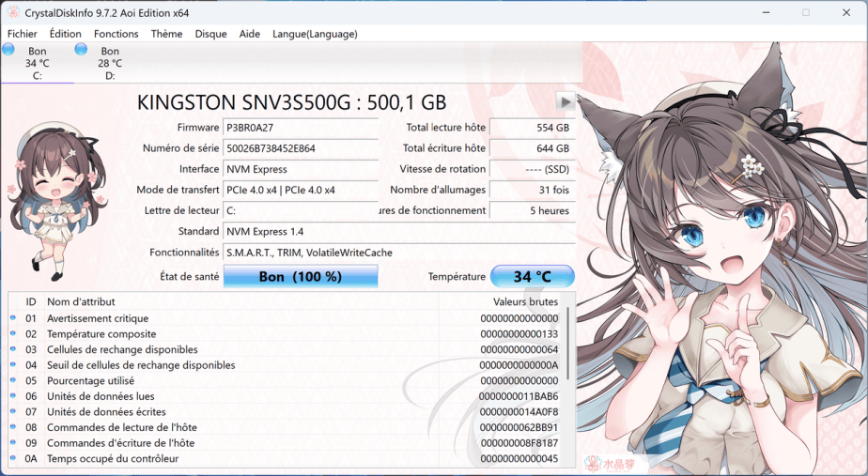Click the Nom d'attribut column header
The image size is (868, 476).
tap(81, 301)
